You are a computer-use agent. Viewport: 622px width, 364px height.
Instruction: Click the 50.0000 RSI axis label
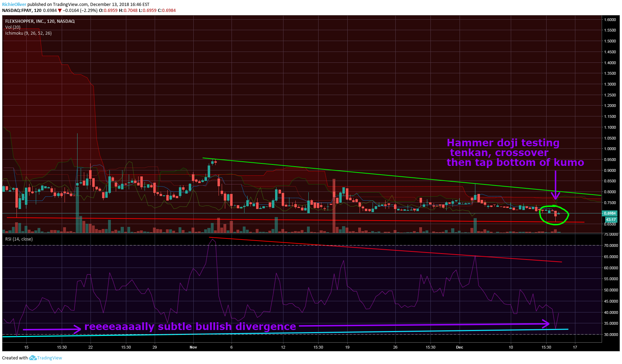coord(611,290)
